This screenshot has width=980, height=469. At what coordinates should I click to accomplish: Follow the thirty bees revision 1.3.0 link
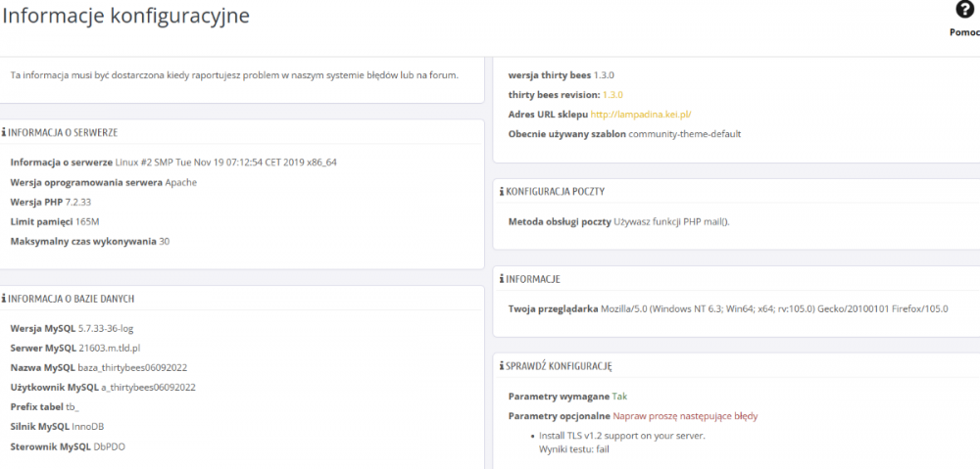point(612,94)
